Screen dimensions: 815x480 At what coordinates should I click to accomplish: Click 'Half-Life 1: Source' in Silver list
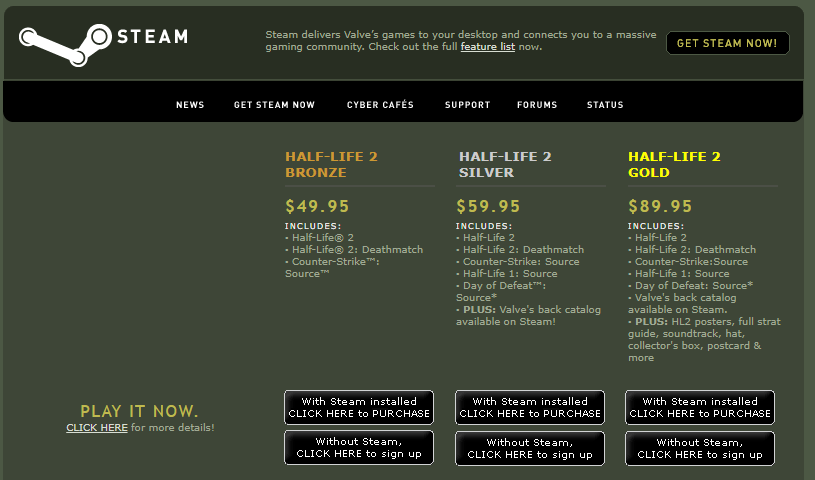pyautogui.click(x=510, y=274)
